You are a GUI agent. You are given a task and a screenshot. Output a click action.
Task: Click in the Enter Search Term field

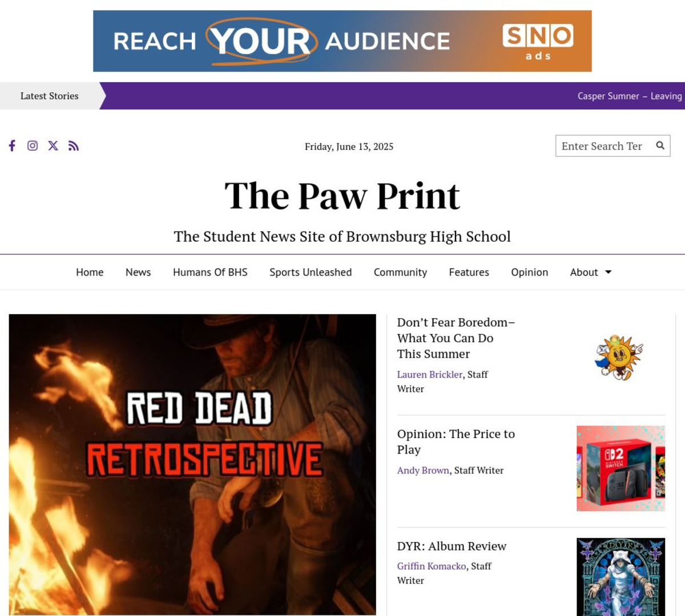click(604, 146)
